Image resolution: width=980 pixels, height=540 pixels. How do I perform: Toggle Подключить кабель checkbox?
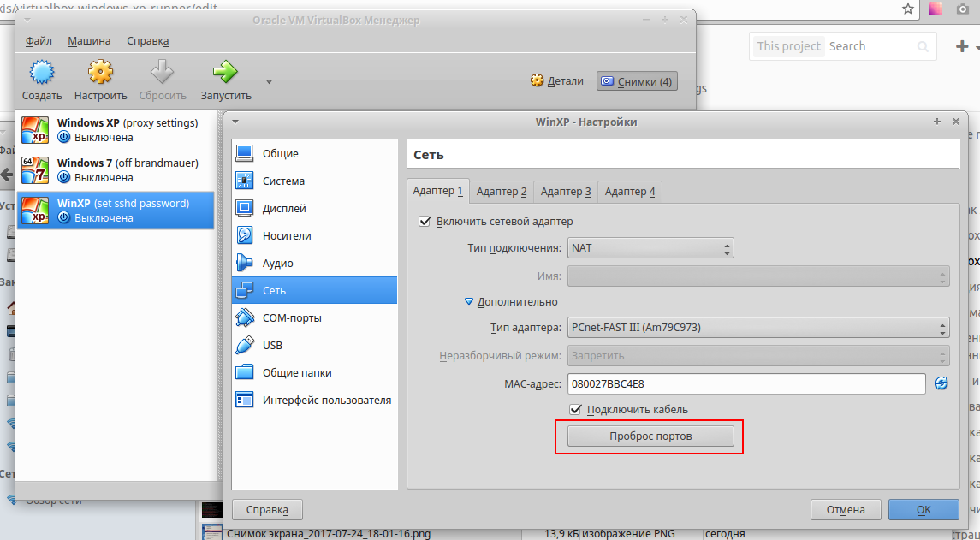click(576, 409)
